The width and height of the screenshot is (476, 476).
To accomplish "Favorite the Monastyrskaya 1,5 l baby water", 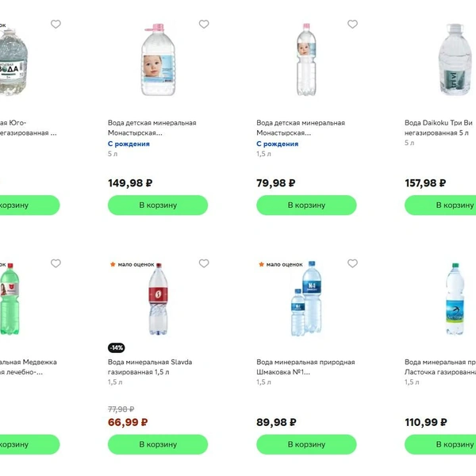I will tap(352, 25).
